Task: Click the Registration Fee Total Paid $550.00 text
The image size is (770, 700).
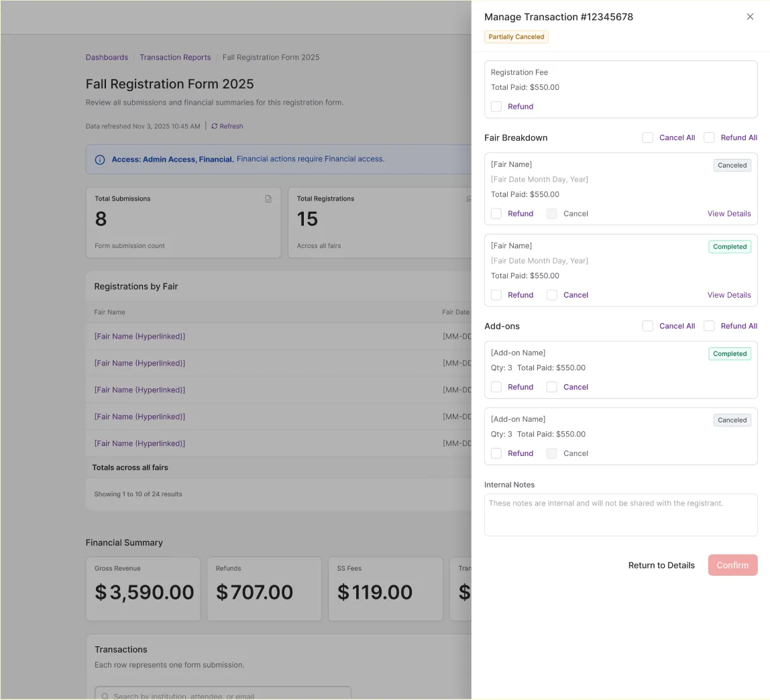Action: [x=525, y=87]
